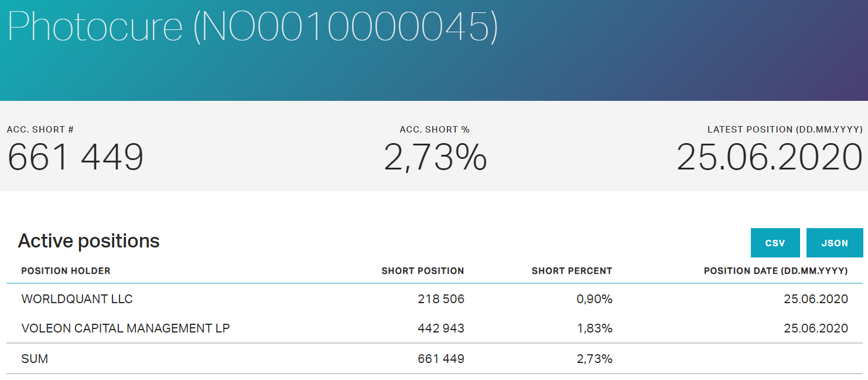
Task: Click the POSITION HOLDER column header
Action: tap(66, 271)
